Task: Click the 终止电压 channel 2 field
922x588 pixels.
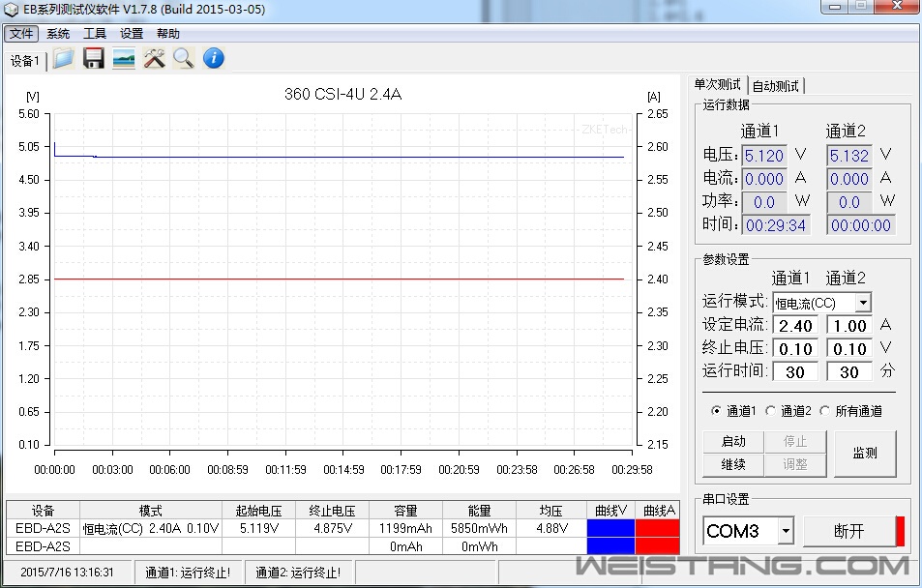Action: (849, 349)
